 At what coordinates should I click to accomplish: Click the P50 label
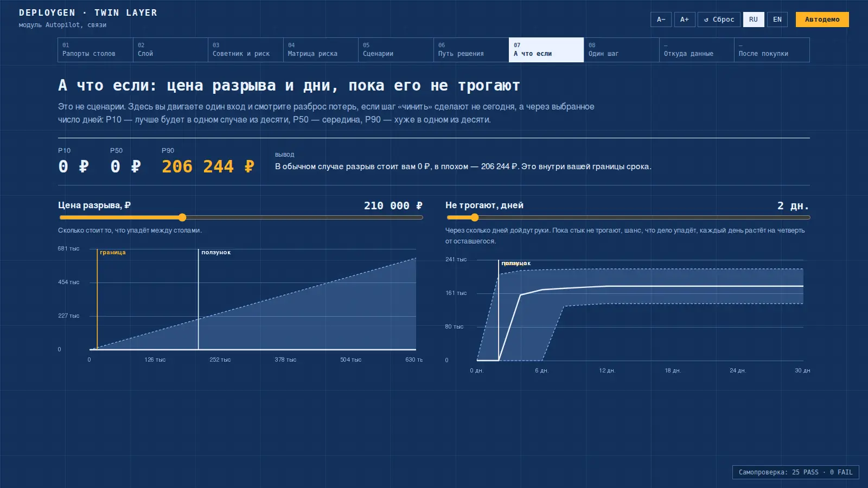(116, 151)
